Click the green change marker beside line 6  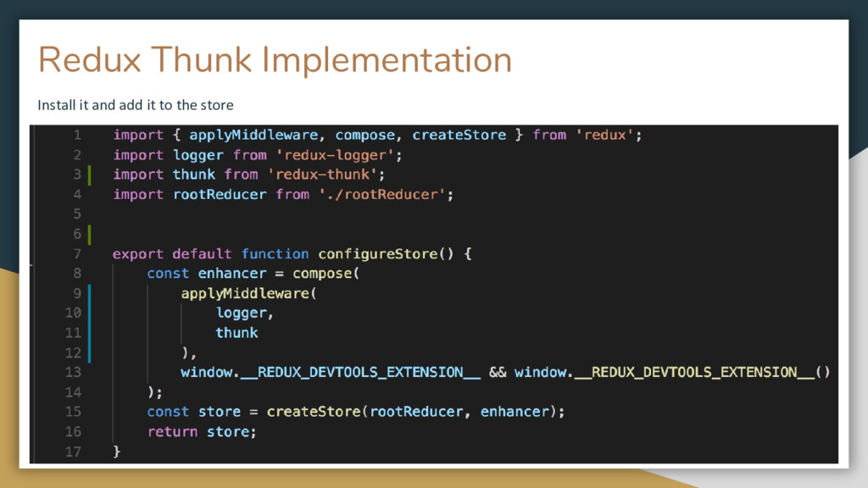(x=90, y=234)
